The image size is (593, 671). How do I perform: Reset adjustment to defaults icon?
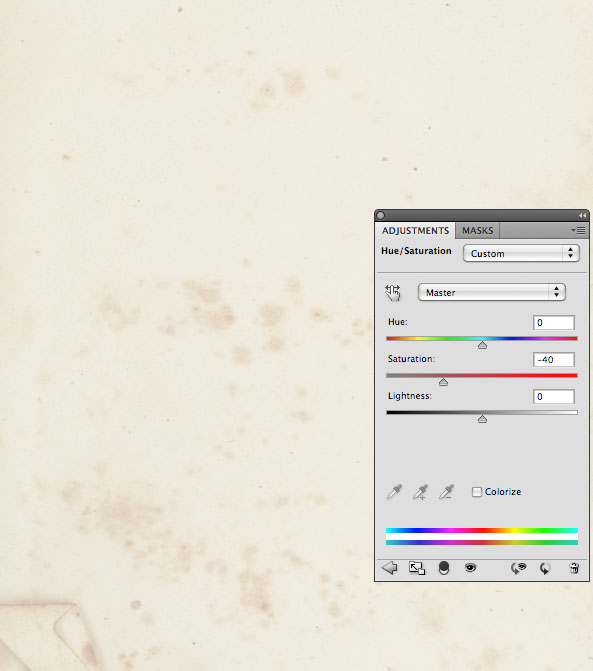click(x=545, y=568)
